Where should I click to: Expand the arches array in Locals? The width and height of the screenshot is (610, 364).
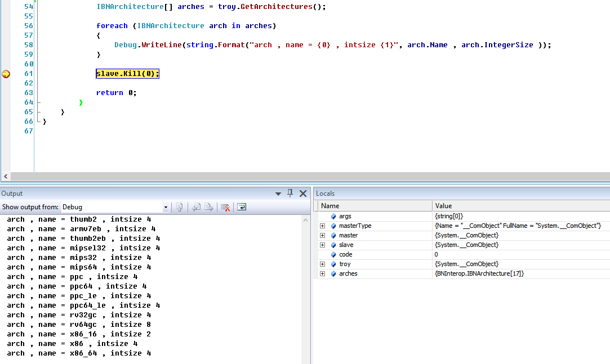click(323, 273)
